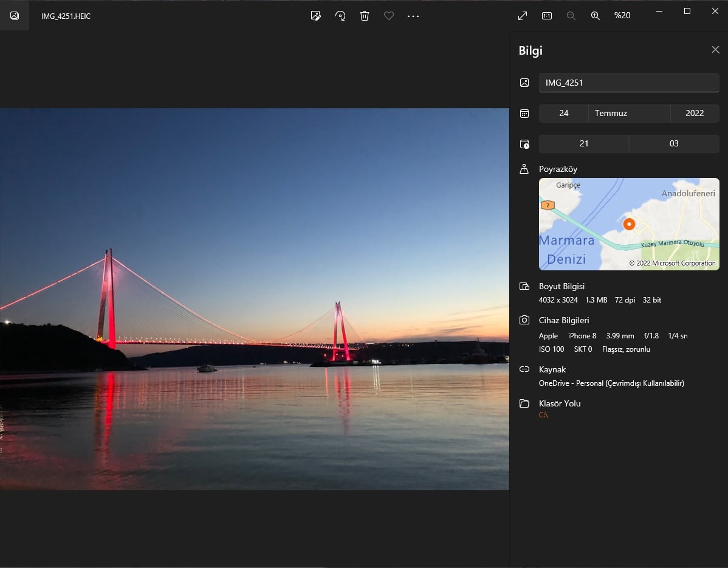The width and height of the screenshot is (728, 568).
Task: Open the See more menu
Action: tap(413, 16)
